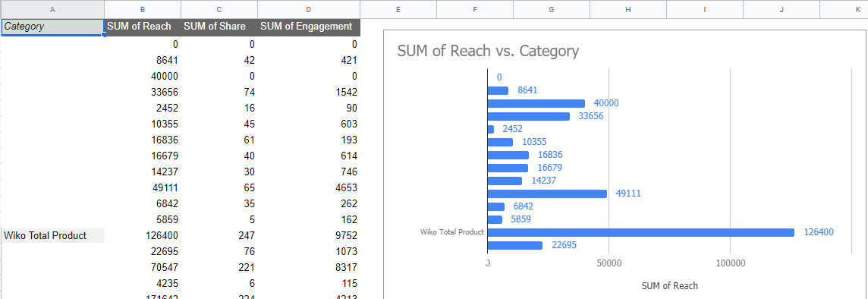Select column J header
Screen dimensions: 868x299
(781, 9)
